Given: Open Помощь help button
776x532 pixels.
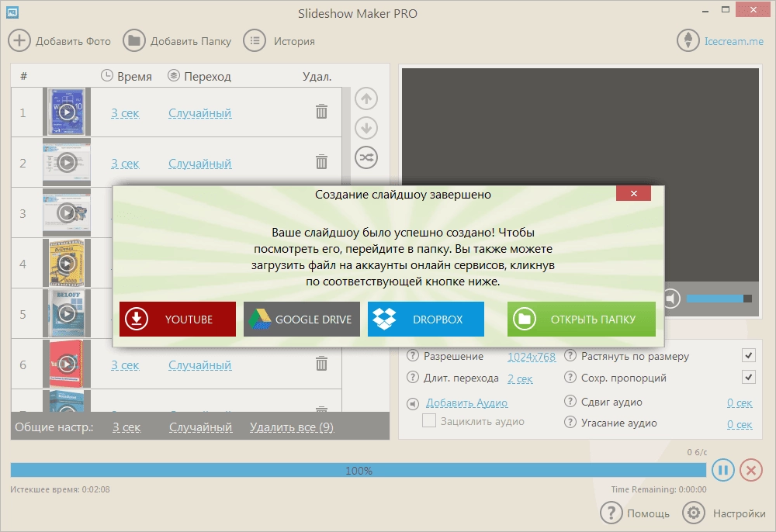Looking at the screenshot, I should pyautogui.click(x=635, y=513).
